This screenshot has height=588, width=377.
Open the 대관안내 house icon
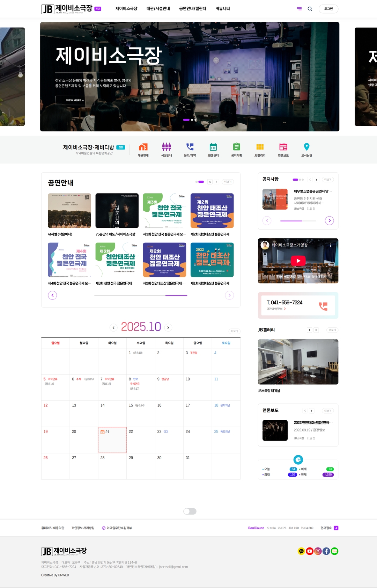tap(143, 147)
